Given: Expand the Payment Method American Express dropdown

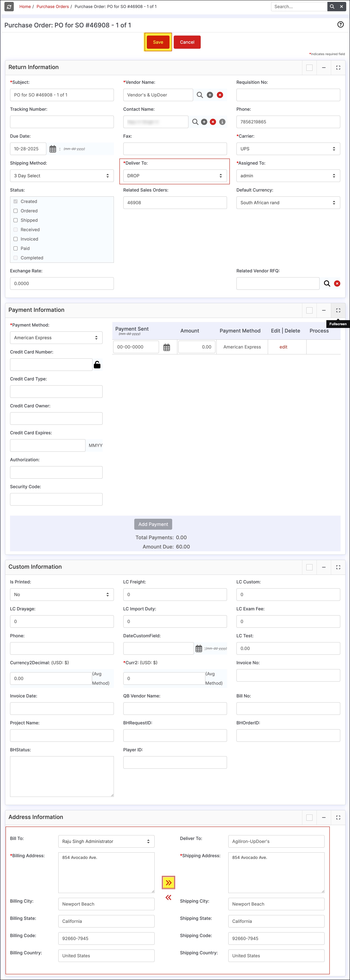Looking at the screenshot, I should (56, 337).
